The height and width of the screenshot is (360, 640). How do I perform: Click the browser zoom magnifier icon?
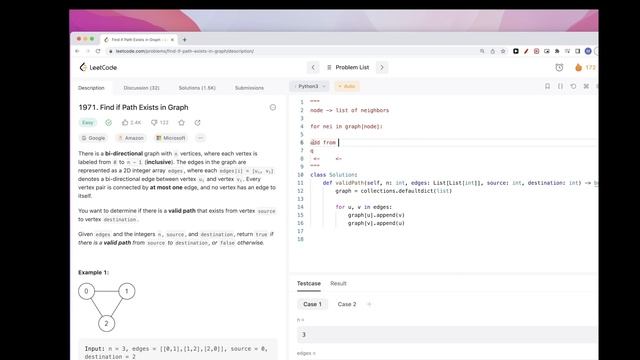(482, 51)
